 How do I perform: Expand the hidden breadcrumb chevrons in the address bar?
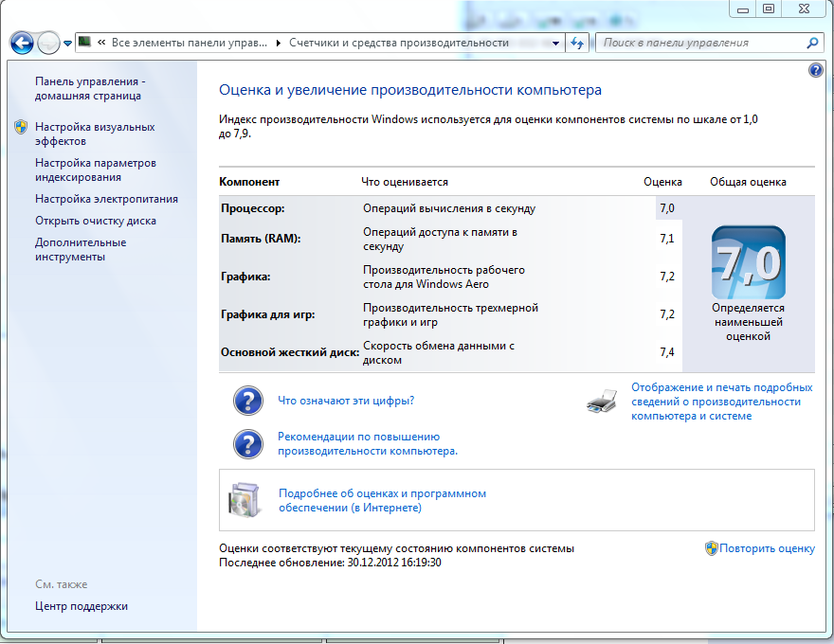(101, 43)
